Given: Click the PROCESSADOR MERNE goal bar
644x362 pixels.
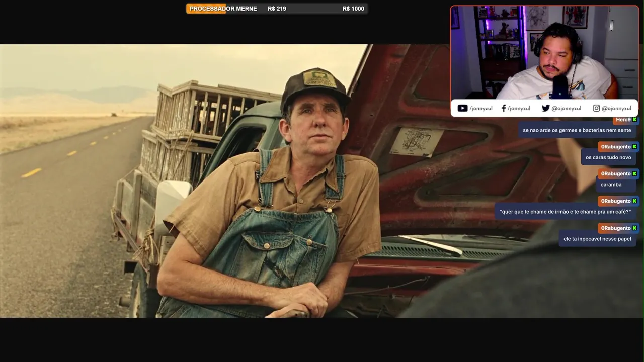Looking at the screenshot, I should (277, 9).
